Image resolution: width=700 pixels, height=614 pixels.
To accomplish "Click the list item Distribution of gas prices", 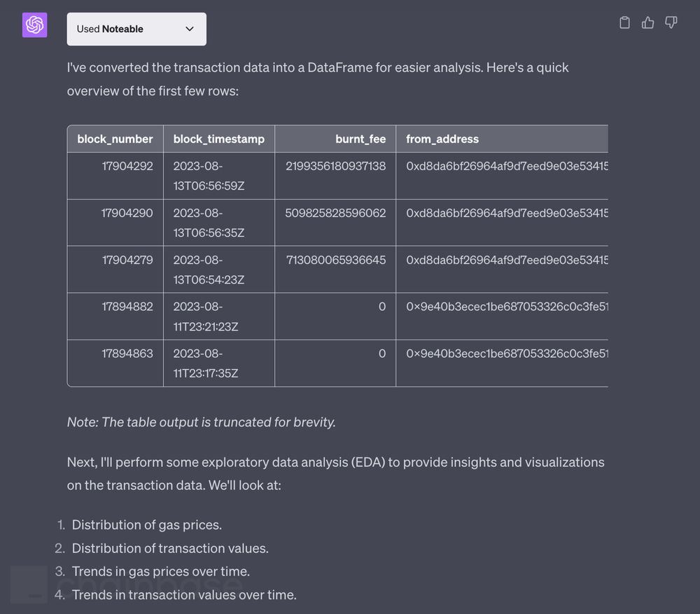I will 147,524.
